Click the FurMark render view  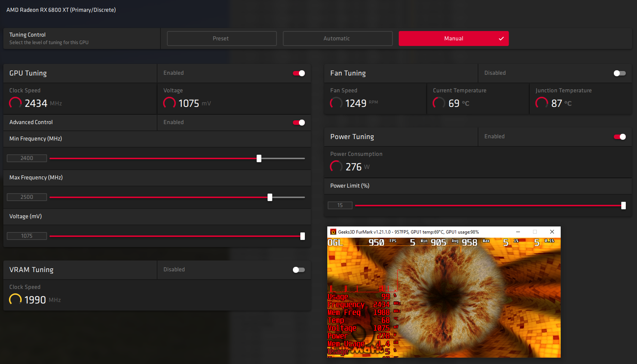pyautogui.click(x=444, y=297)
